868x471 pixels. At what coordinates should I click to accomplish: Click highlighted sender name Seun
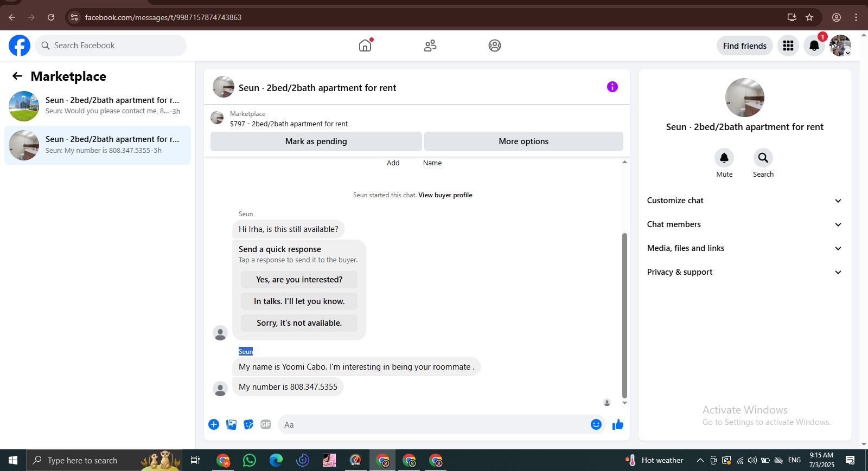[246, 351]
